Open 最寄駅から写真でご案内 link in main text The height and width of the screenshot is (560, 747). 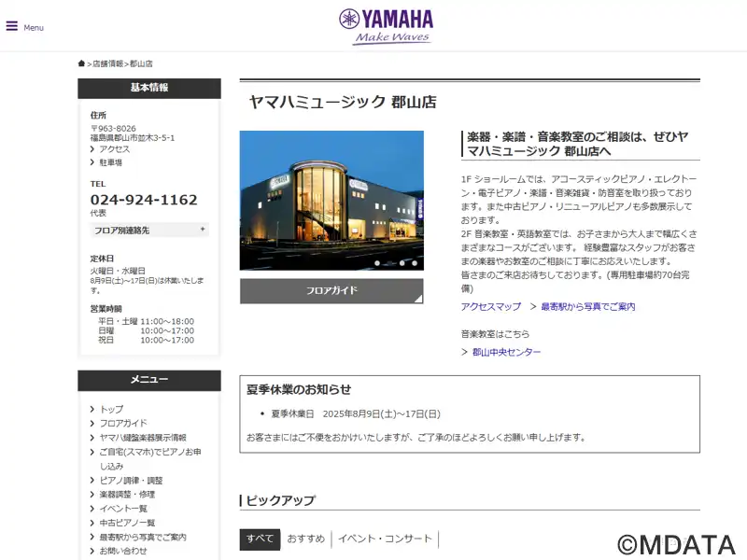588,307
